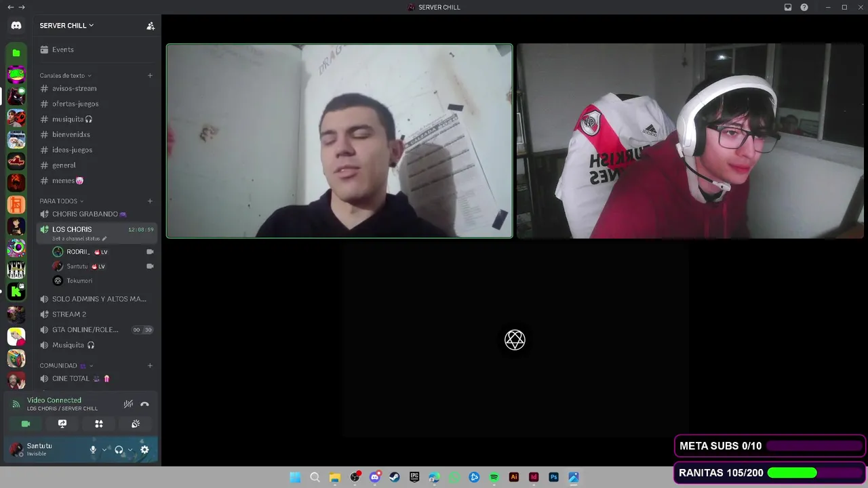Go back with the left arrow
868x488 pixels.
10,7
